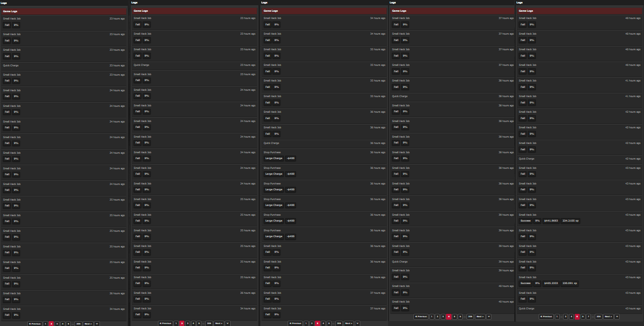The height and width of the screenshot is (326, 644).
Task: Click Previous in the second panel pagination
Action: point(166,324)
